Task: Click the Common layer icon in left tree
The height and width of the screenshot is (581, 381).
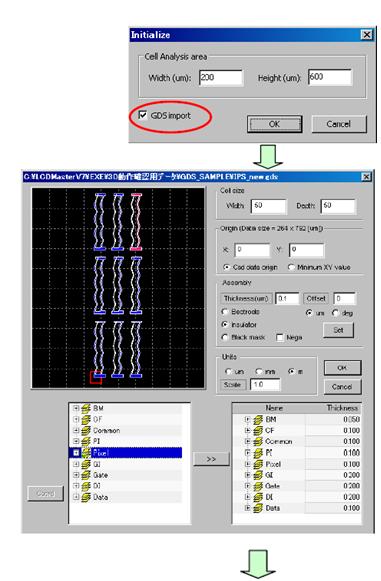Action: [86, 431]
